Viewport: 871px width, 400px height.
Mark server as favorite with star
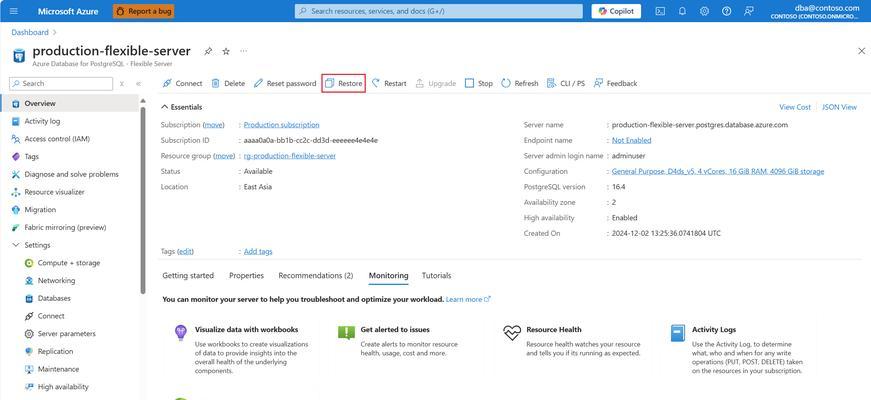pos(226,51)
